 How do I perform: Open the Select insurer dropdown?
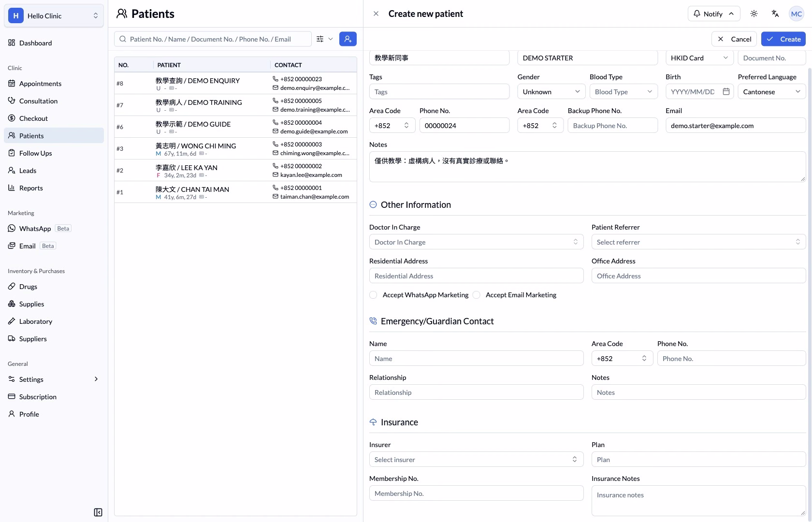476,459
